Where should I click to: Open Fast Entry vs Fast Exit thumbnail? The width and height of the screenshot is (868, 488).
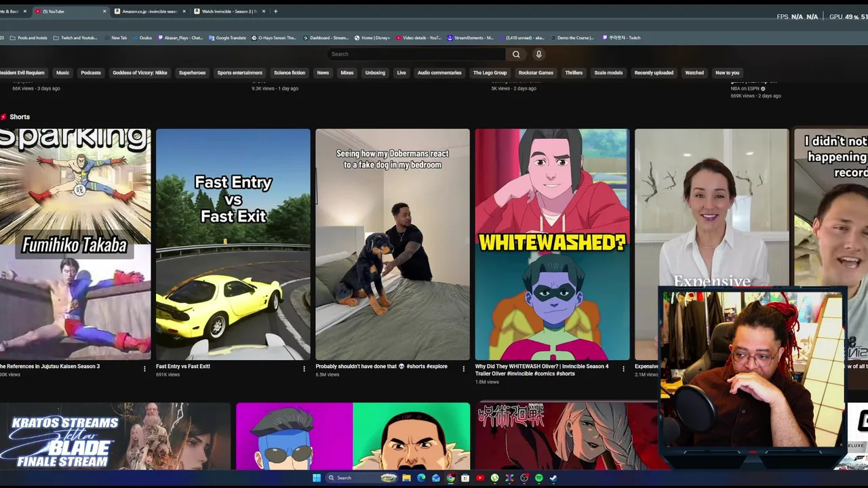(233, 244)
